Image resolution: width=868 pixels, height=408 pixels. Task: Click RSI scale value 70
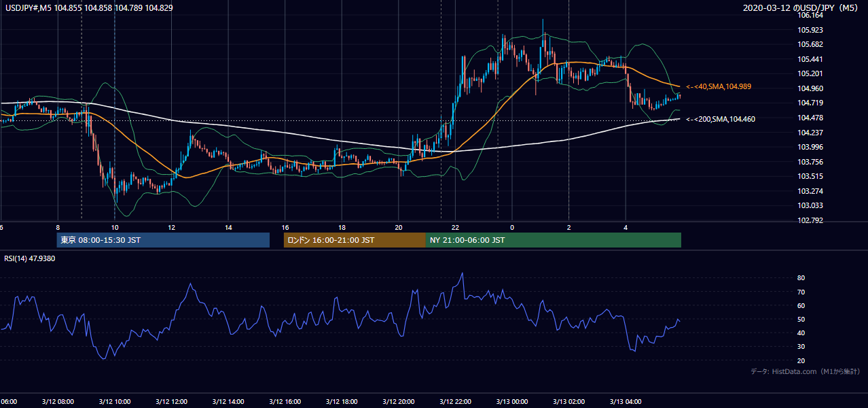tap(801, 292)
